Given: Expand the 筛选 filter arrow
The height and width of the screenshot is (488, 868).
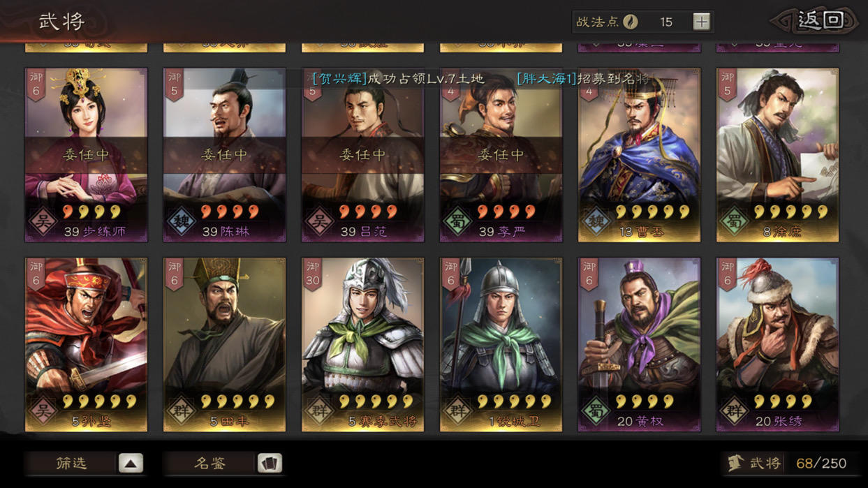Looking at the screenshot, I should click(131, 463).
